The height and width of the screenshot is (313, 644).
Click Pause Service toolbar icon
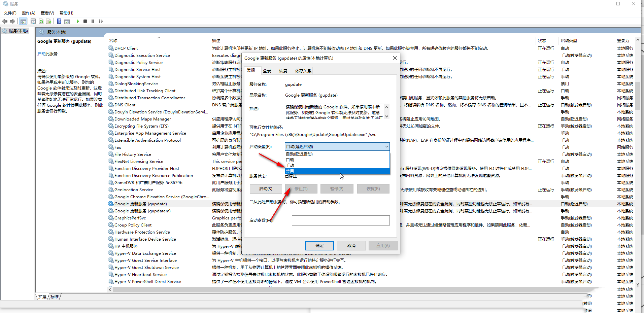(93, 21)
